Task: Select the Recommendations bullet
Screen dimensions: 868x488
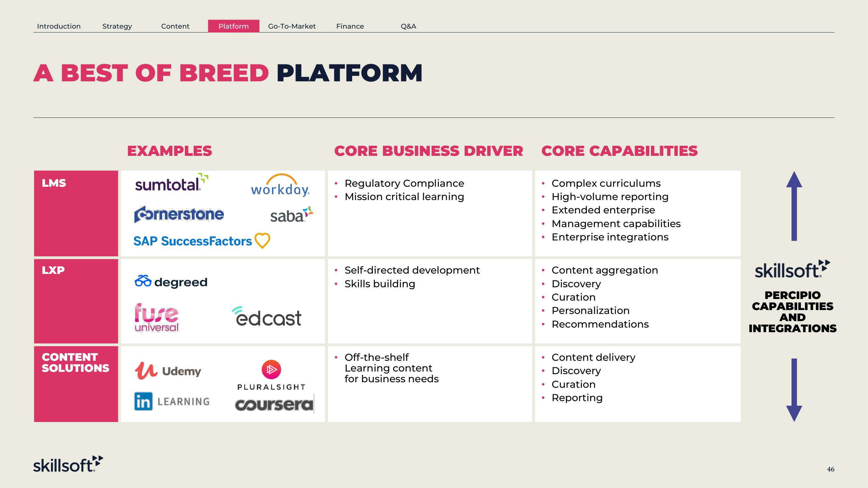Action: [600, 324]
